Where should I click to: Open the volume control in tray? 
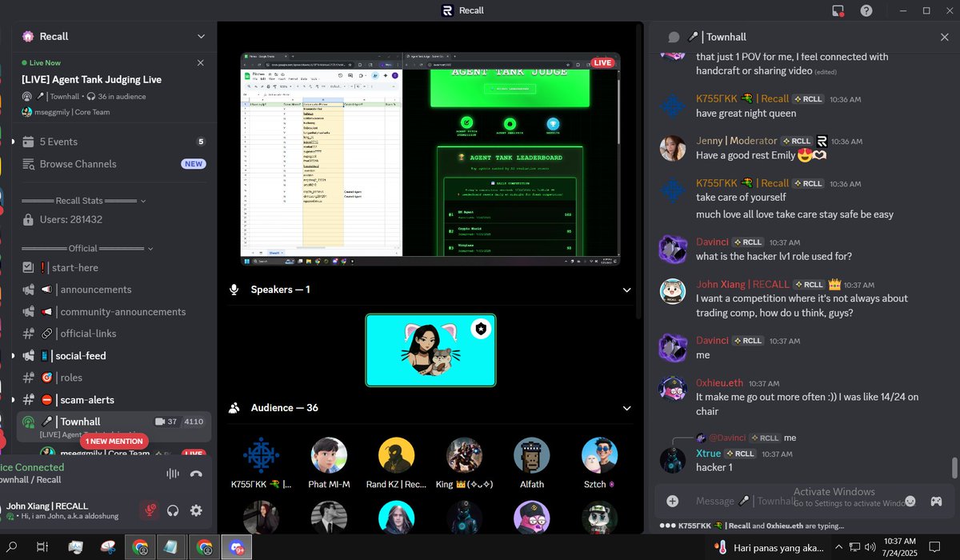click(871, 547)
